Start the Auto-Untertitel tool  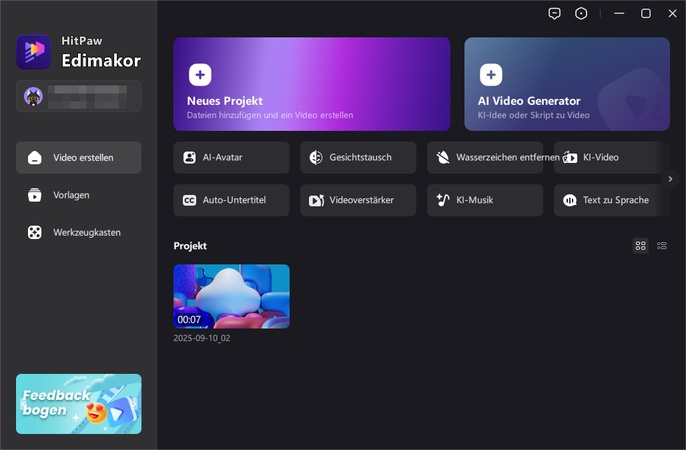[x=231, y=200]
